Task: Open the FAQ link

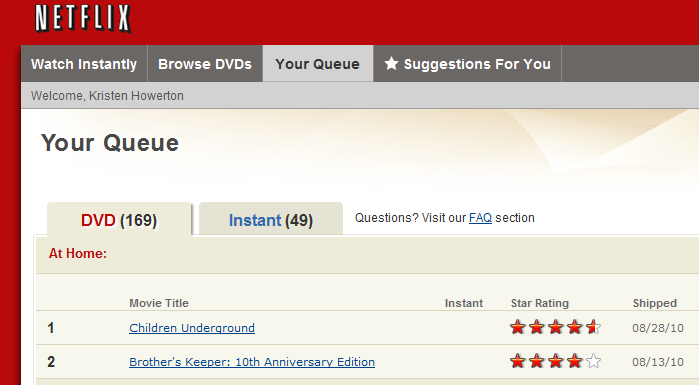Action: click(x=480, y=218)
